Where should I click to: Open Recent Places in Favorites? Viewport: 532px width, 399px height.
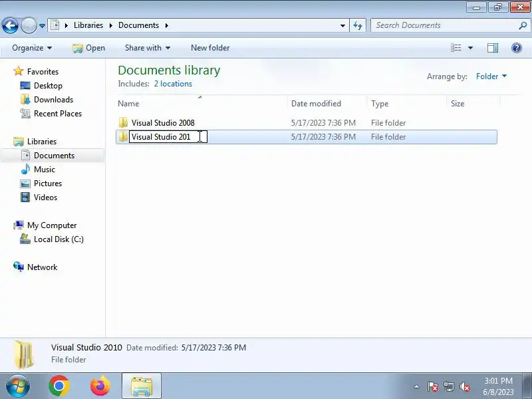[58, 113]
